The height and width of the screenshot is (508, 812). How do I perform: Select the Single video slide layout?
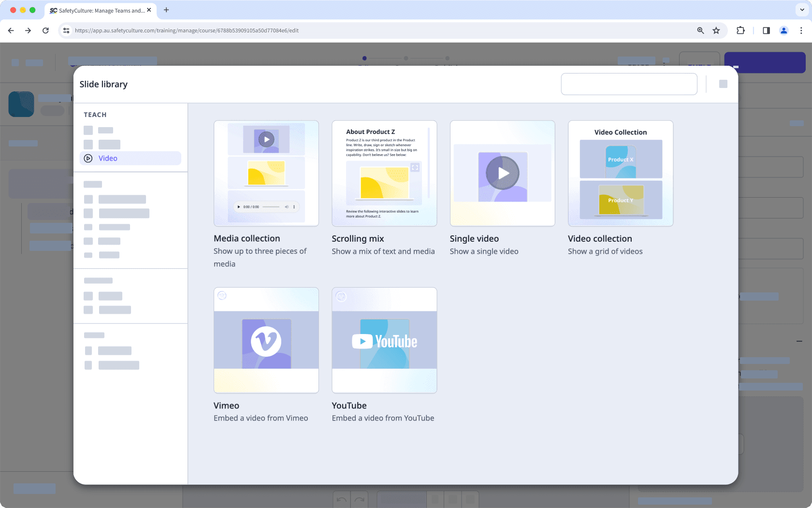tap(503, 174)
